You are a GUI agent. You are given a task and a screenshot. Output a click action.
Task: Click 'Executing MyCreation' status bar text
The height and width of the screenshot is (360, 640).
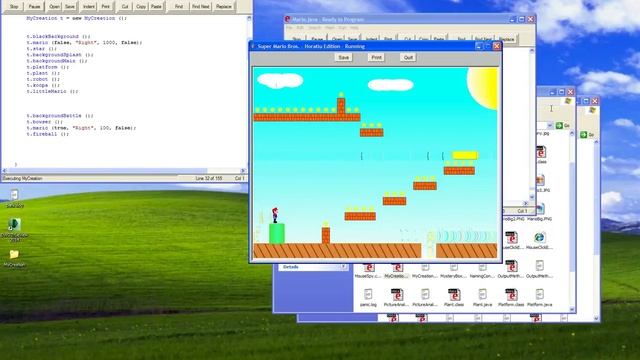[23, 178]
